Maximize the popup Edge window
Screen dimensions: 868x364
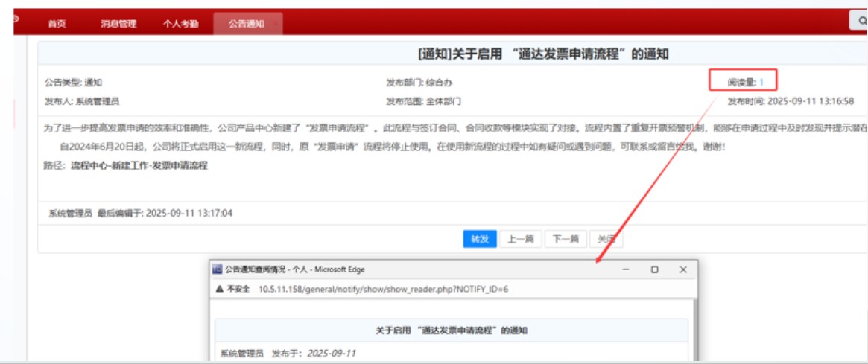click(654, 269)
